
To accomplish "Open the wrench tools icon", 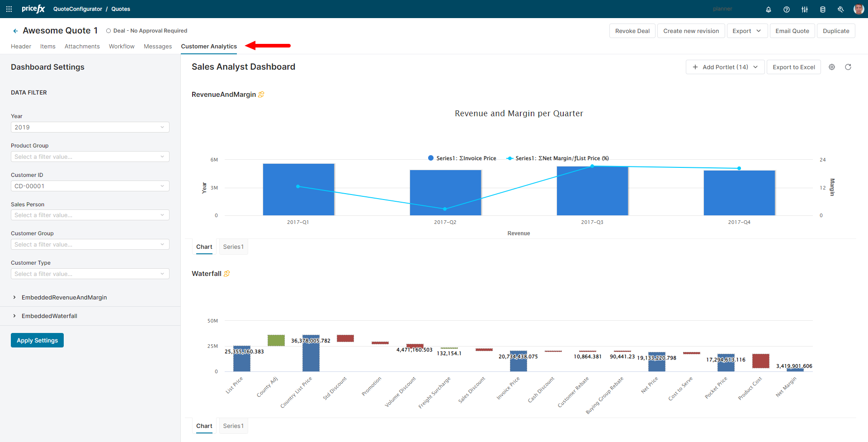I will coord(841,10).
